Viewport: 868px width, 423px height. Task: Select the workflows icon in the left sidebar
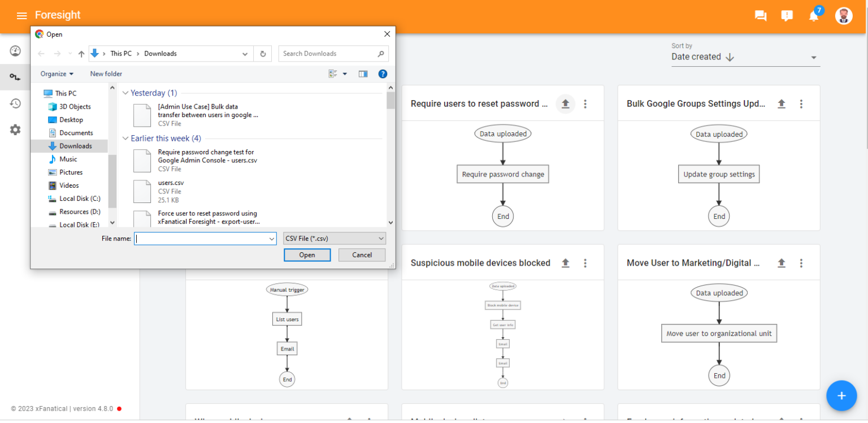click(x=15, y=77)
